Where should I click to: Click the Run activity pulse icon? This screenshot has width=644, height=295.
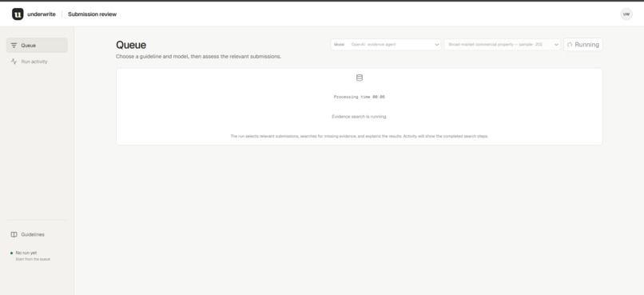pyautogui.click(x=14, y=62)
